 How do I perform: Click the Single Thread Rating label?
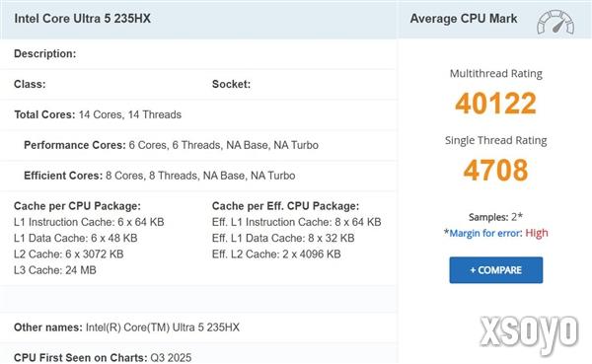click(495, 140)
